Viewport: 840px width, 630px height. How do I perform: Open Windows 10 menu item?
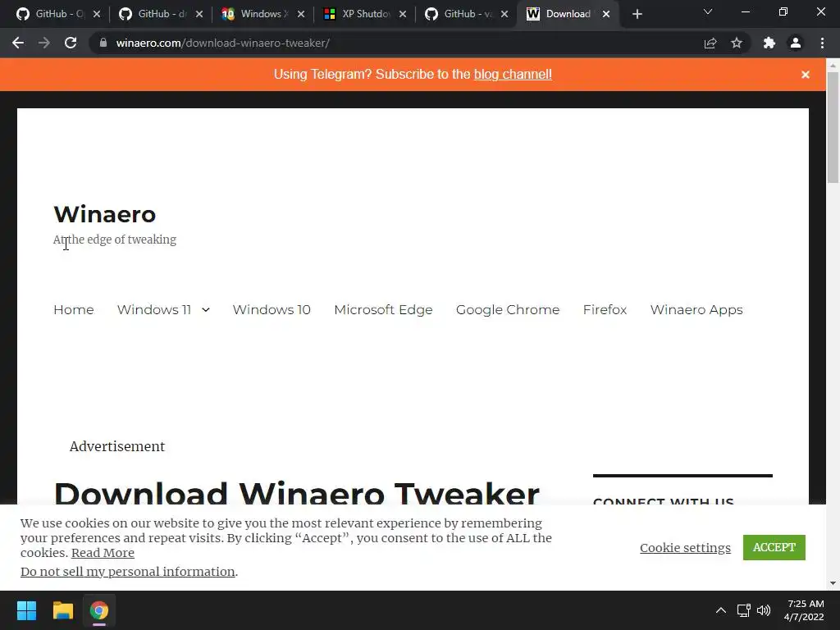click(272, 309)
